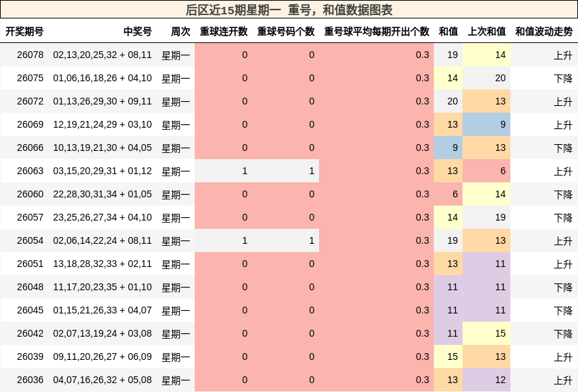Click winning numbers 23,25,26,27,34 + 04,10
578x392 pixels.
102,217
